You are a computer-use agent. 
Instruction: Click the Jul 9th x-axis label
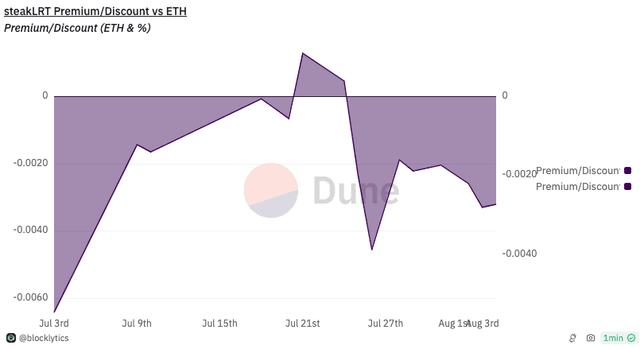[x=137, y=323]
